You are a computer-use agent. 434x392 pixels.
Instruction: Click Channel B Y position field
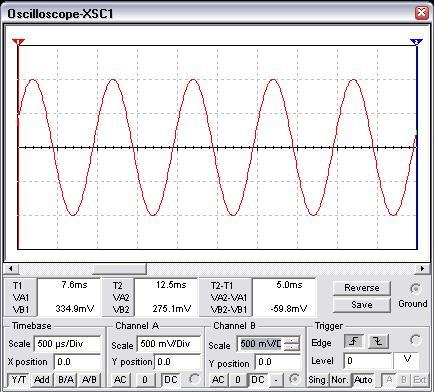coord(278,362)
